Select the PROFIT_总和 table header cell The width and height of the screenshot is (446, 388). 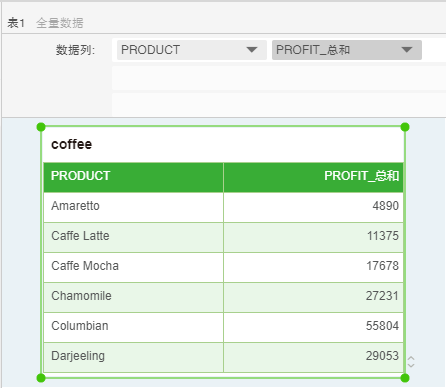point(313,177)
